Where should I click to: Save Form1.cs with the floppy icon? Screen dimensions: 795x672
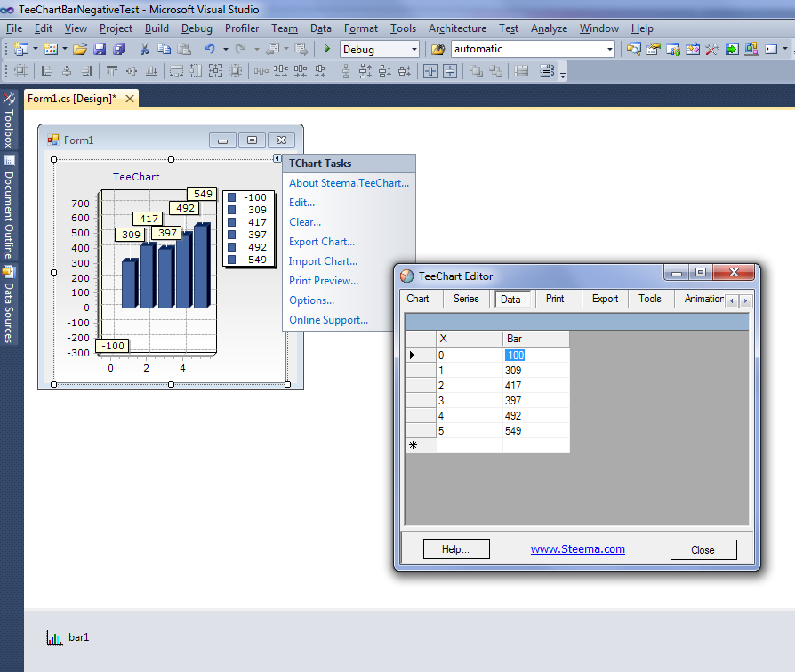click(x=100, y=49)
